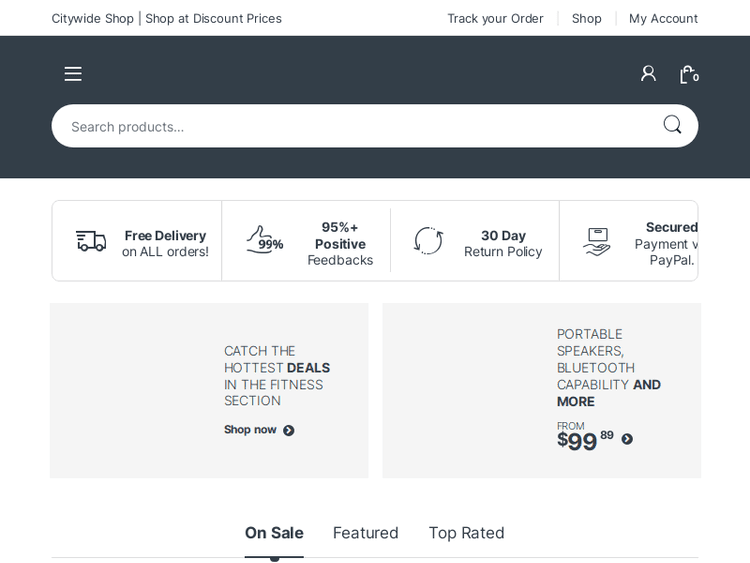Open the hamburger navigation menu
Screen dimensions: 750x563
pos(73,74)
